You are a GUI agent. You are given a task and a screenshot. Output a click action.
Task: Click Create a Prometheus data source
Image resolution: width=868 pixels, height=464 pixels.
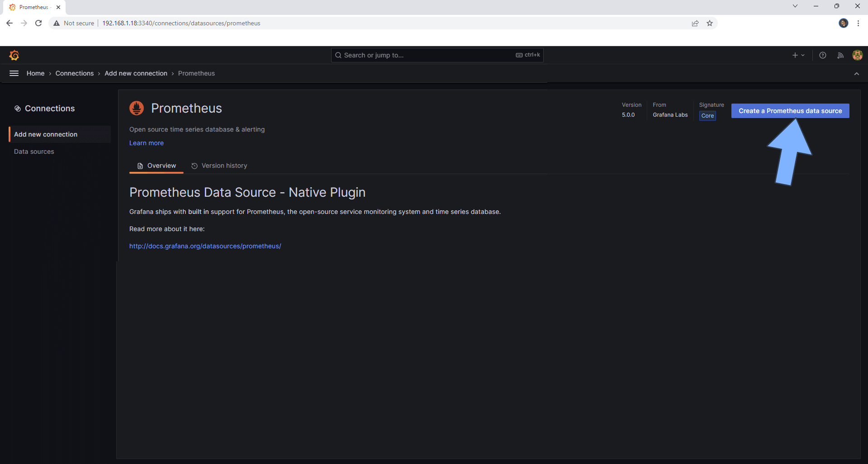tap(790, 111)
